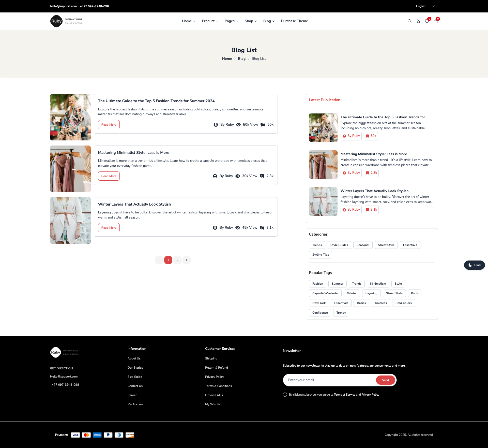Open the site search

pyautogui.click(x=409, y=21)
